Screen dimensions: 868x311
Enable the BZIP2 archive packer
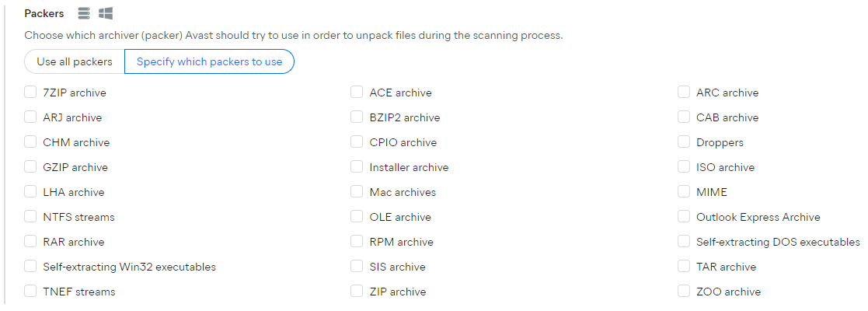357,117
